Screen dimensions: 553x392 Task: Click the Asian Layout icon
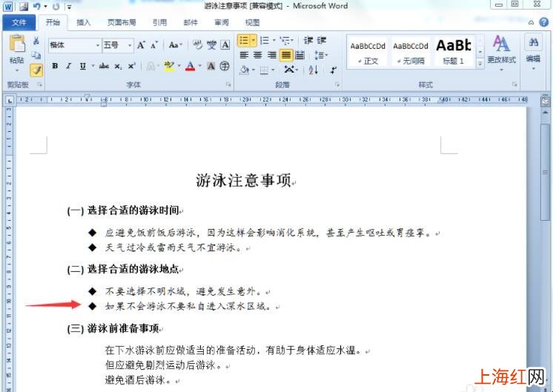tap(291, 70)
